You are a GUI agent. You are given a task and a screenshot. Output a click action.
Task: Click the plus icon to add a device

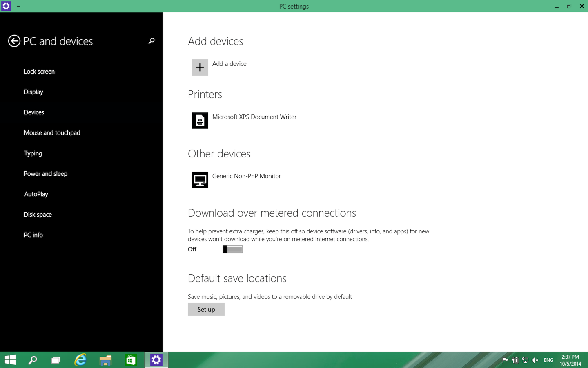pos(200,67)
